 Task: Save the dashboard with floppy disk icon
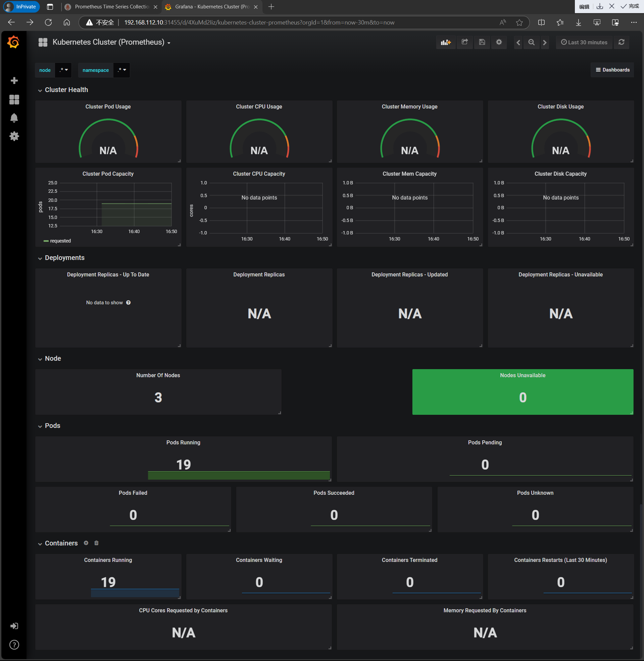(482, 42)
